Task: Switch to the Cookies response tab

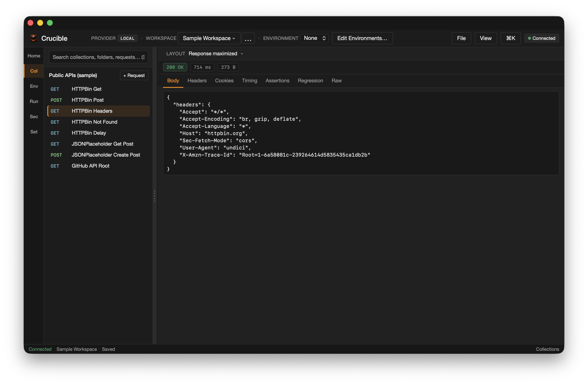Action: click(x=224, y=80)
